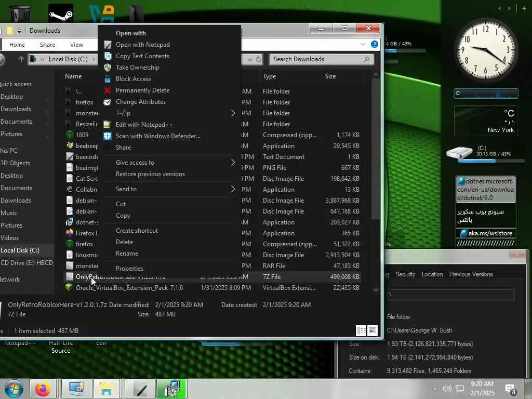
Task: Open the Share ribbon tab in Explorer
Action: coord(47,45)
